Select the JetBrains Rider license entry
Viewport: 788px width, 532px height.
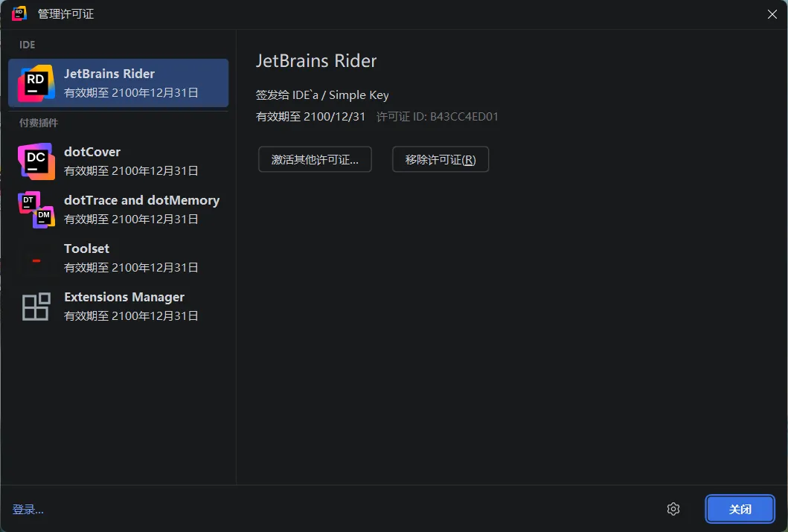coord(119,83)
